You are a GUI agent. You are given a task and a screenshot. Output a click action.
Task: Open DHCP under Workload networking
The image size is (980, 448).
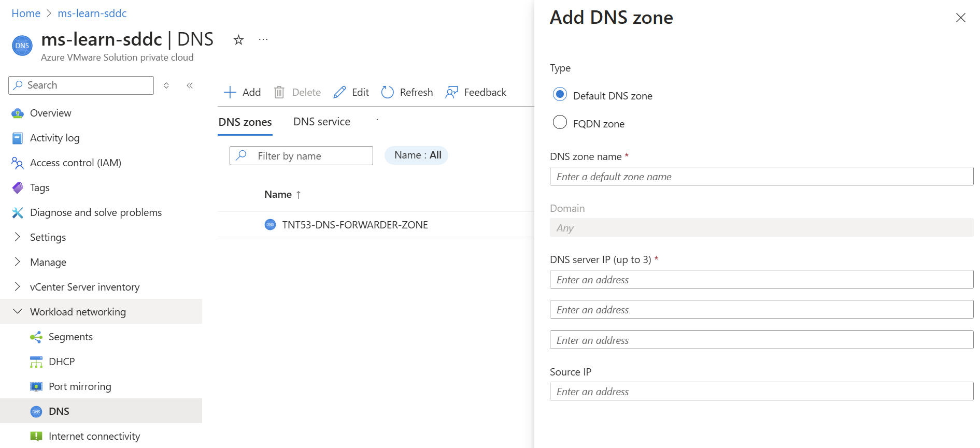62,362
